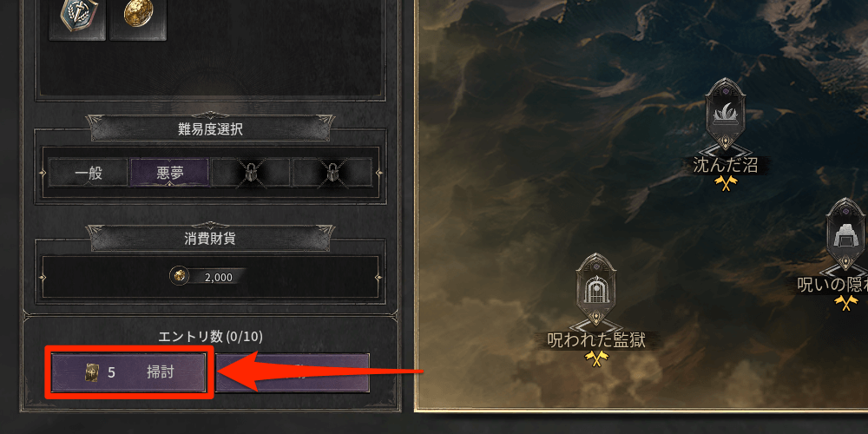The image size is (868, 434).
Task: Click the ticket icon on 掃討 button
Action: click(x=91, y=372)
